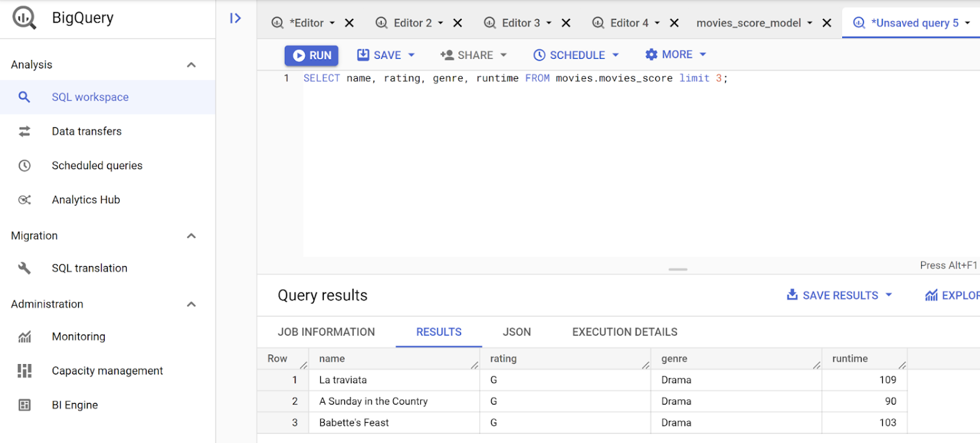Screen dimensions: 980x443
Task: Open Analytics Hub in sidebar
Action: pos(86,200)
